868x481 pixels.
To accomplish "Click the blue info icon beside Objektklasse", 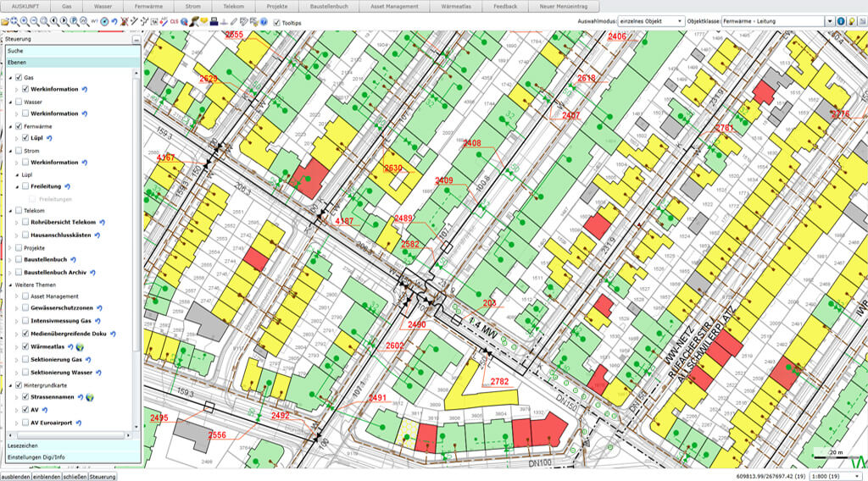I will click(841, 21).
